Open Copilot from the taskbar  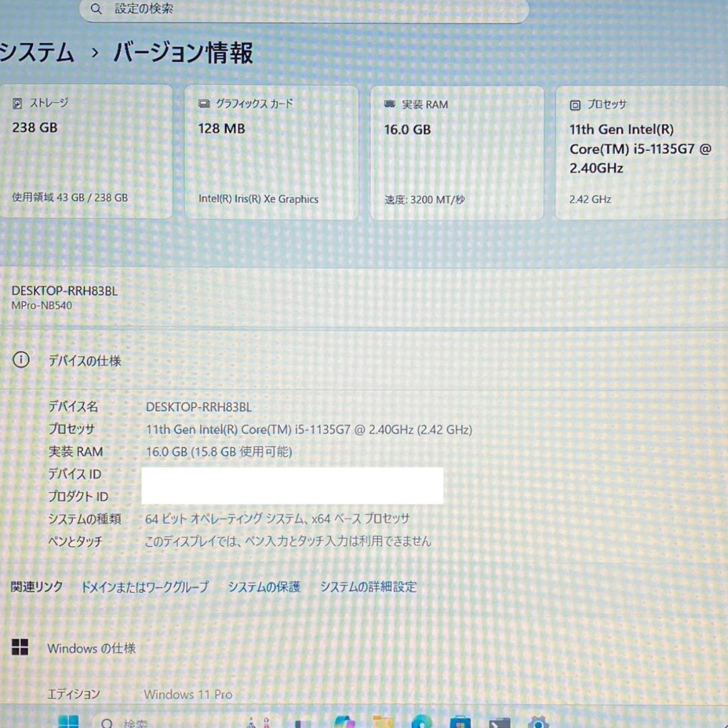[344, 722]
